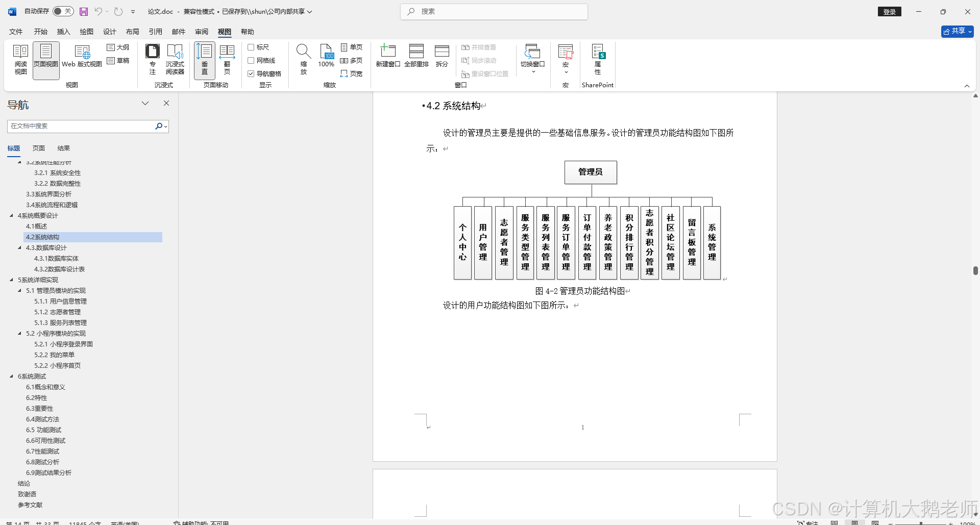980x525 pixels.
Task: Collapse the 4.3数据库设计 heading
Action: [x=20, y=247]
